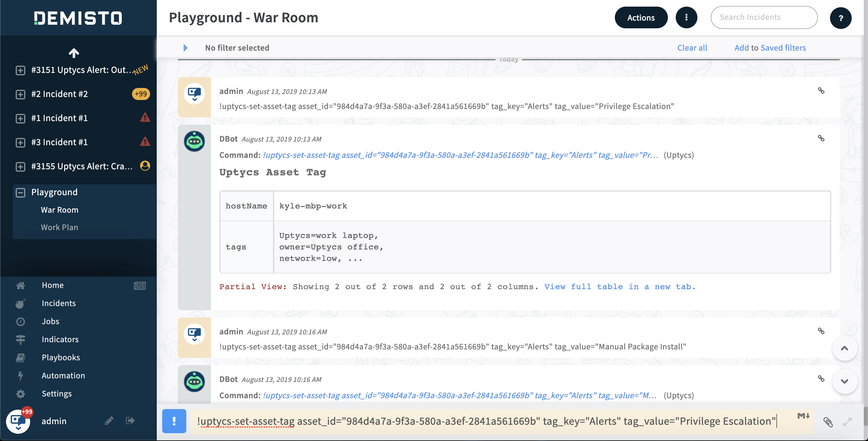Log out using the exit icon
This screenshot has width=868, height=441.
point(130,421)
